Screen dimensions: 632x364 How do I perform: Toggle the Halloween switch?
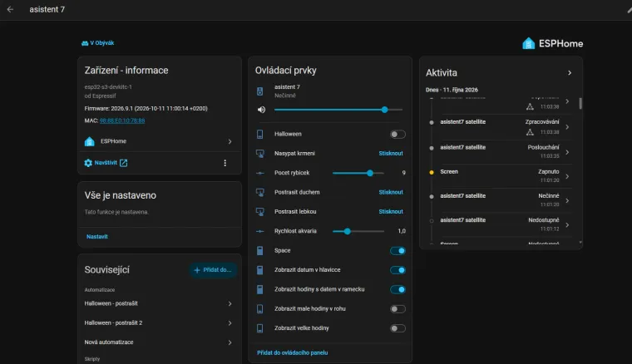tap(397, 134)
